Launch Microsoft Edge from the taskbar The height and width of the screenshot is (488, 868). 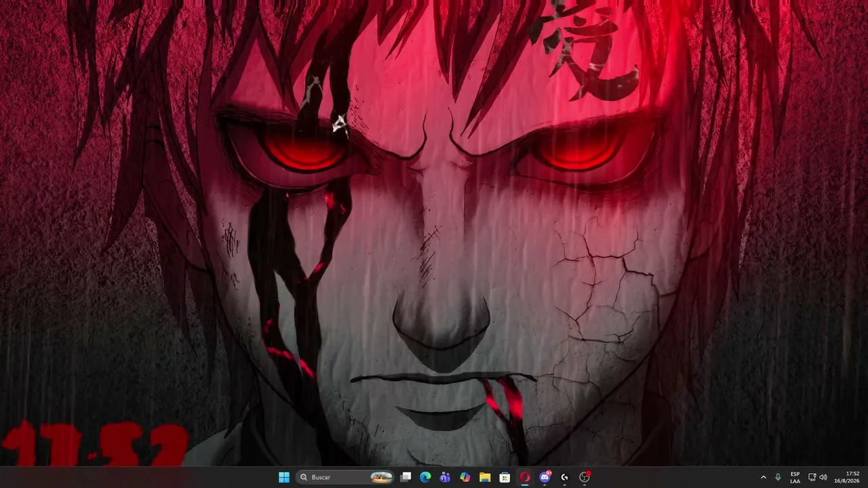[x=425, y=477]
